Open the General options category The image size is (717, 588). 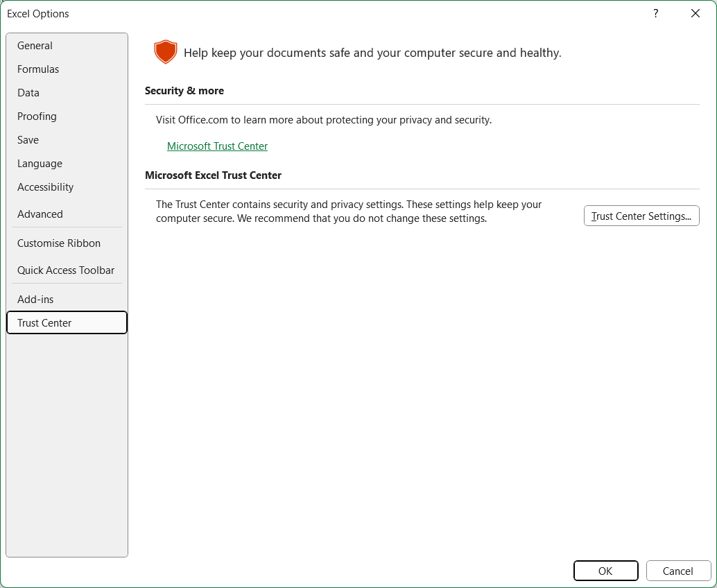pyautogui.click(x=35, y=46)
